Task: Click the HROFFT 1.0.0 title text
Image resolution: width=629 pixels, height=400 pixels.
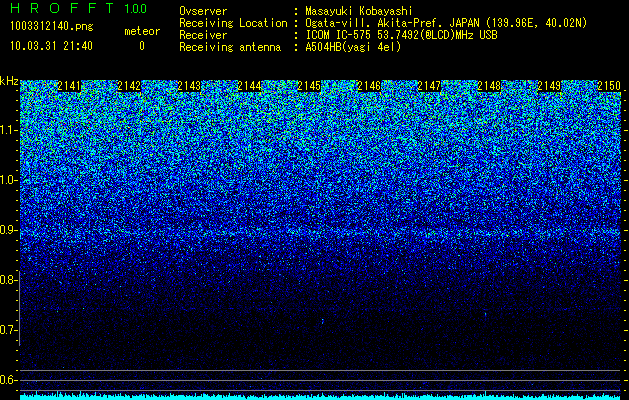Action: (x=78, y=8)
